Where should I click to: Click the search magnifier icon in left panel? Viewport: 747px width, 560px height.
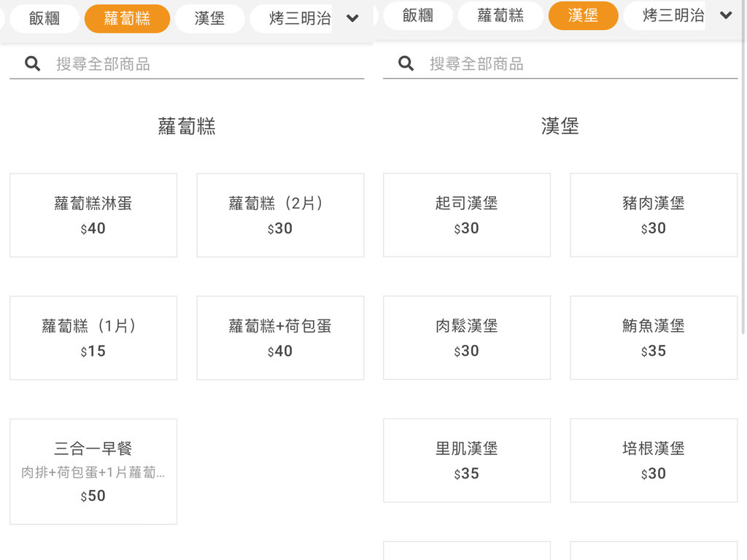(32, 63)
